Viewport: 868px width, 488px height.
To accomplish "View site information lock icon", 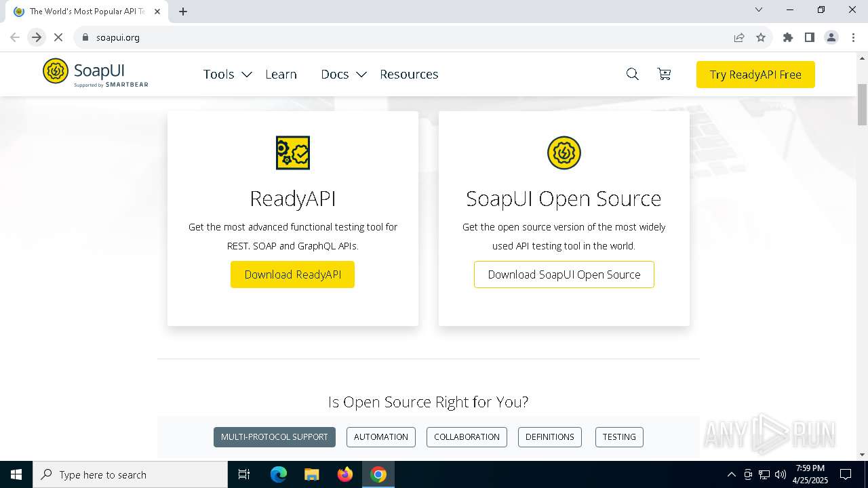I will [x=85, y=37].
